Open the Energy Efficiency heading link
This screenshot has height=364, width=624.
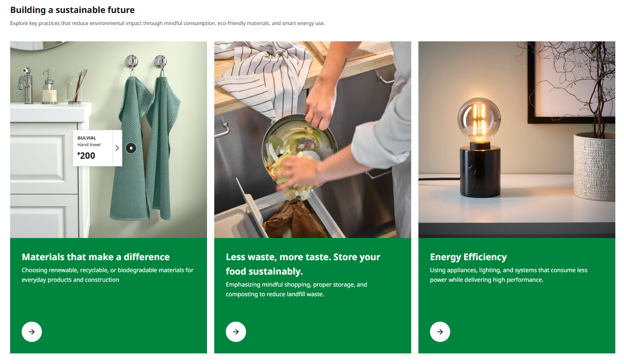pos(468,257)
